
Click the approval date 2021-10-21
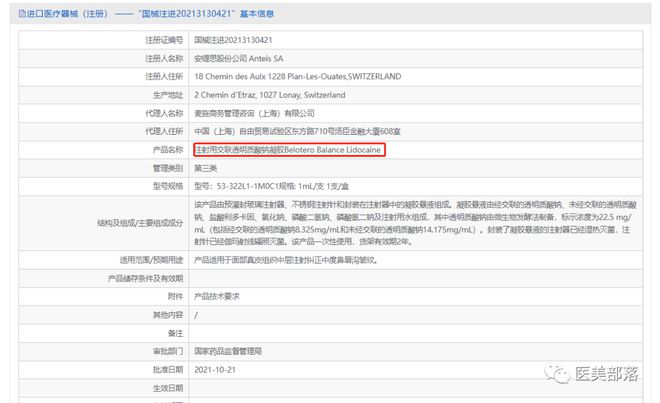(216, 368)
